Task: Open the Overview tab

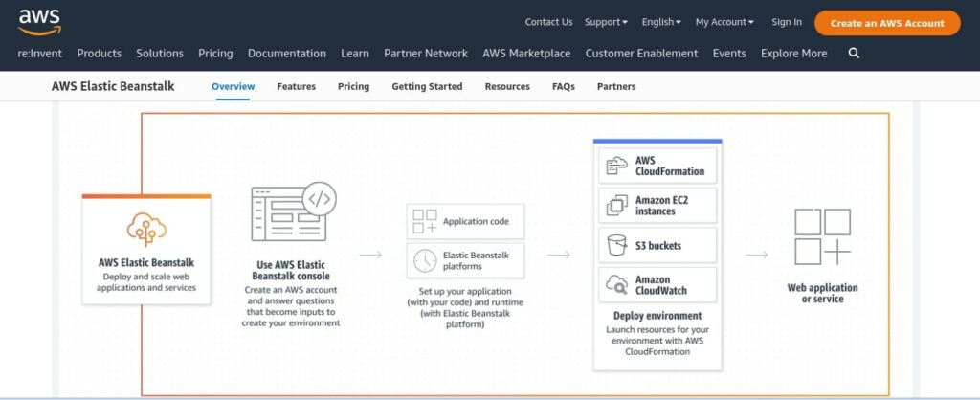Action: pos(234,86)
